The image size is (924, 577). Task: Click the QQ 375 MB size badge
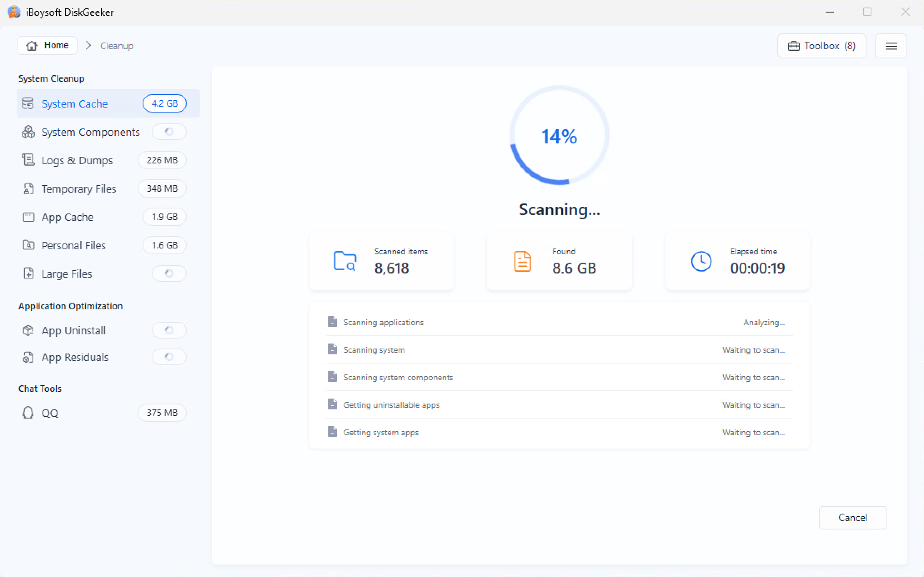click(162, 413)
